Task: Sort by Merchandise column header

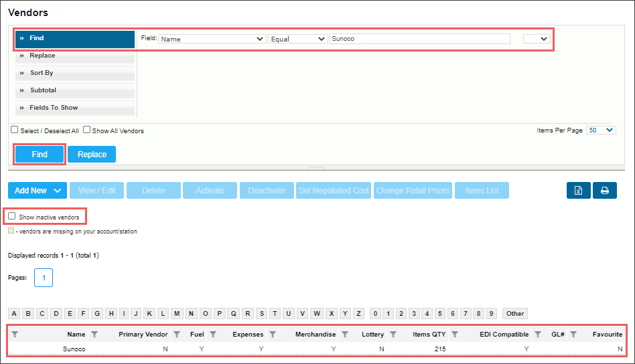Action: point(315,335)
